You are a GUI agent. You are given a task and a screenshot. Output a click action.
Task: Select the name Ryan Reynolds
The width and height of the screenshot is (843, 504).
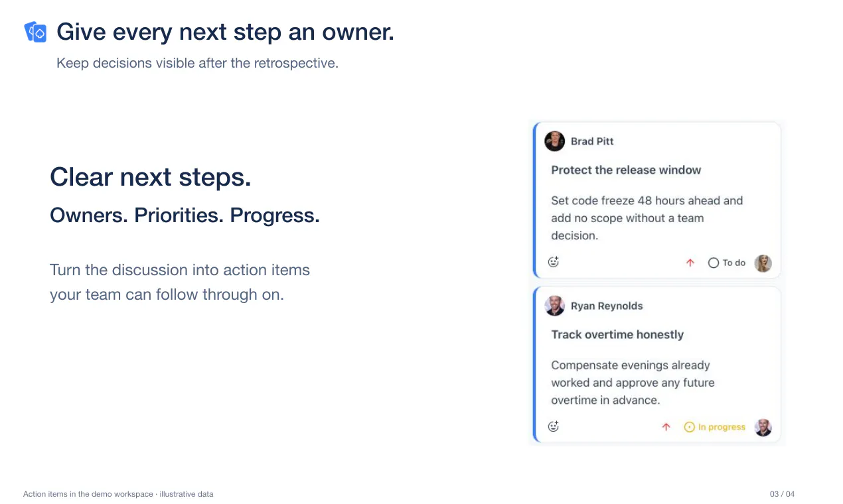607,306
